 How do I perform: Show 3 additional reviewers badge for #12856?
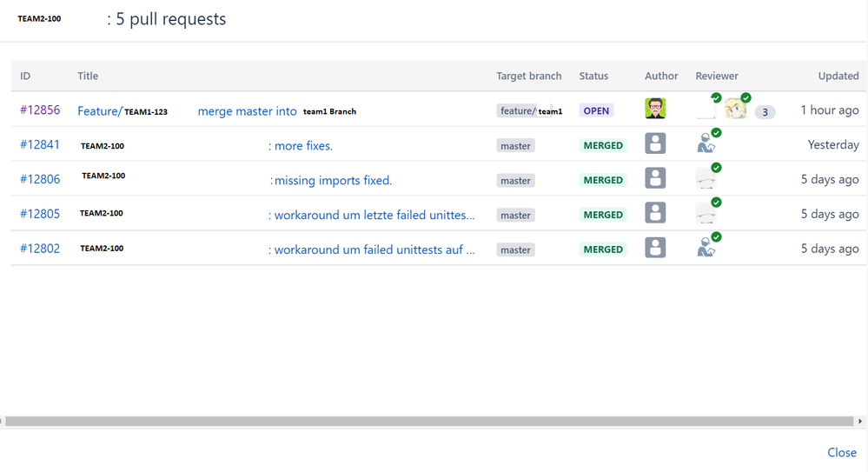765,112
